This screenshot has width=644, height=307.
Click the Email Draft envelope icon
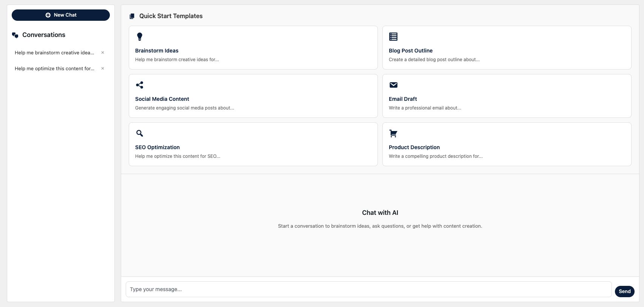393,85
